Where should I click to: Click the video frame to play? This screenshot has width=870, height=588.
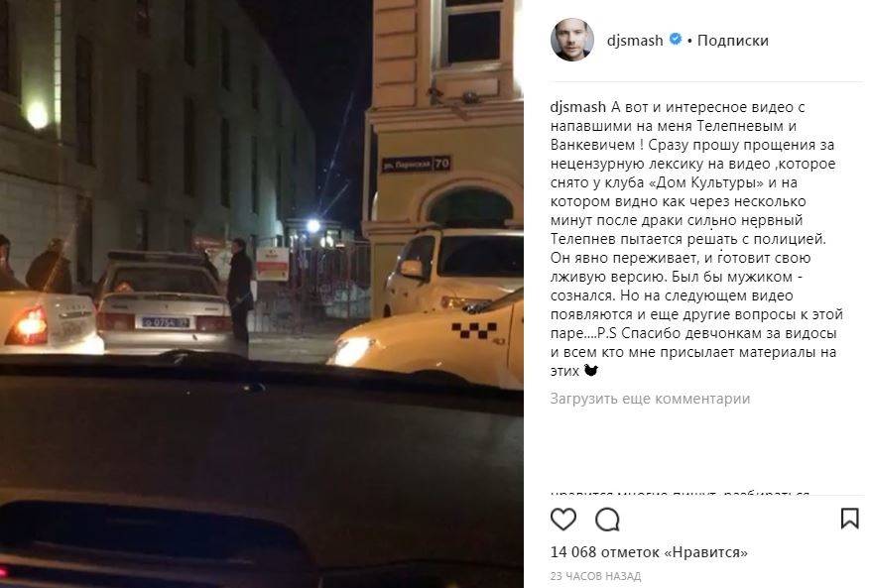pos(261,294)
